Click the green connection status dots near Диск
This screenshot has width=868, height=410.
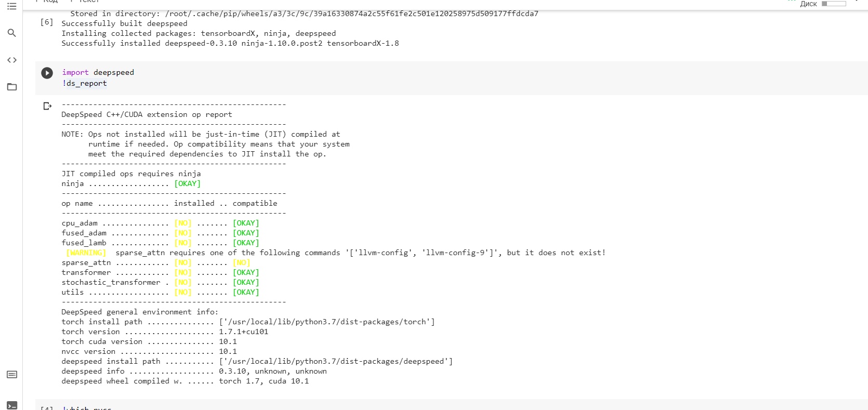pos(792,2)
